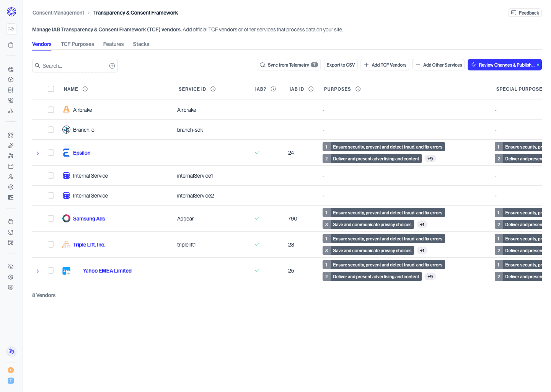
Task: Click the 'Adgear' service ID cell
Action: click(x=185, y=219)
